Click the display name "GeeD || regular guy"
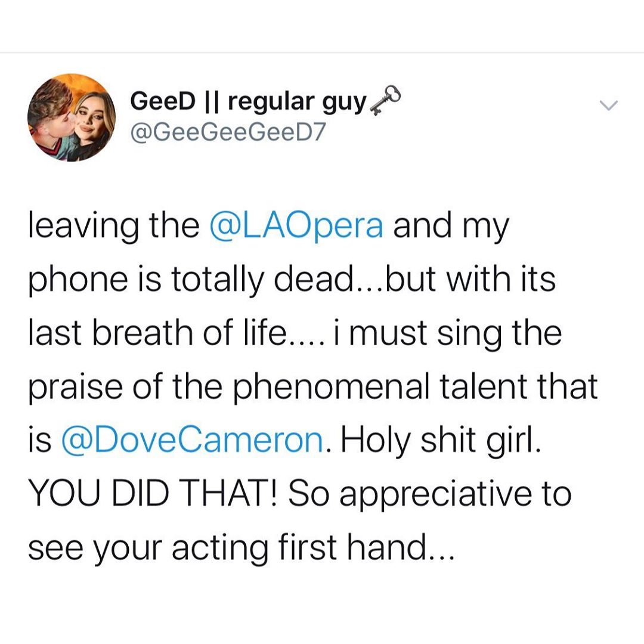This screenshot has width=644, height=644. (247, 103)
